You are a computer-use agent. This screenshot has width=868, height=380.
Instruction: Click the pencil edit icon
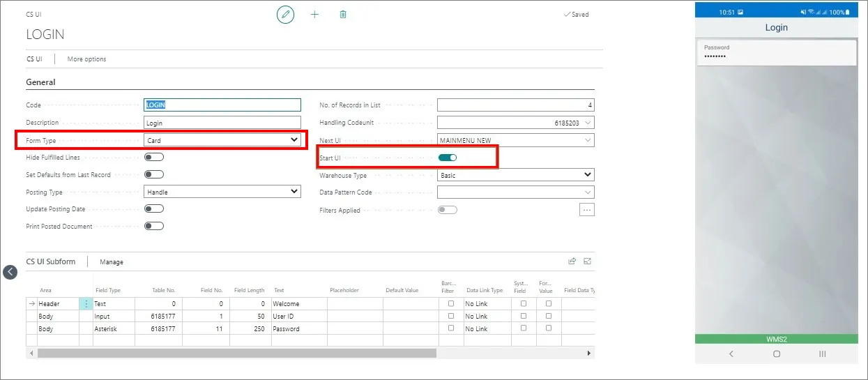[x=285, y=15]
